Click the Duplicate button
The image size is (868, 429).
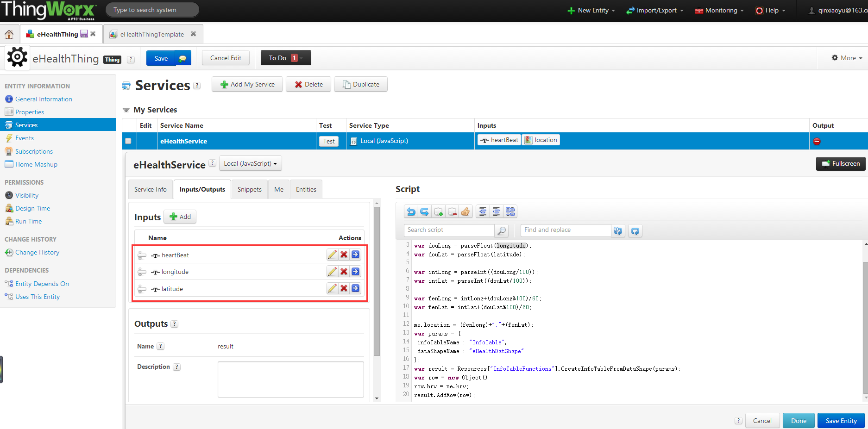(361, 84)
